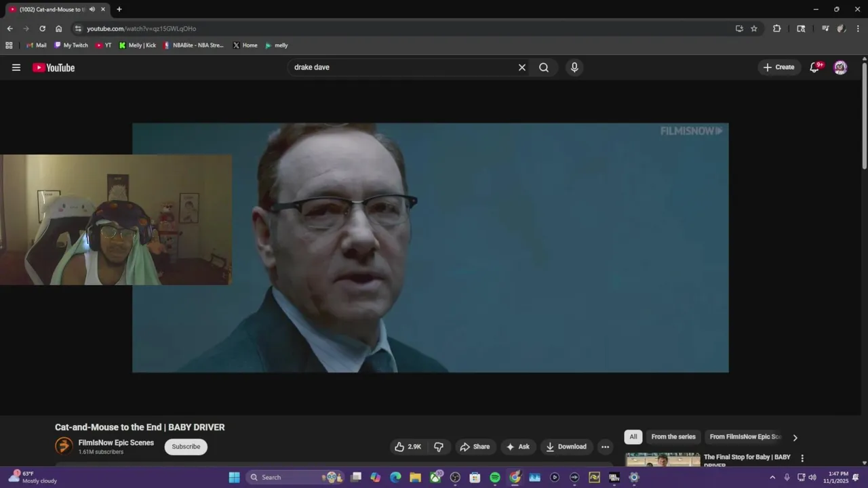Start voice search with microphone icon
This screenshot has height=488, width=868.
click(x=574, y=67)
